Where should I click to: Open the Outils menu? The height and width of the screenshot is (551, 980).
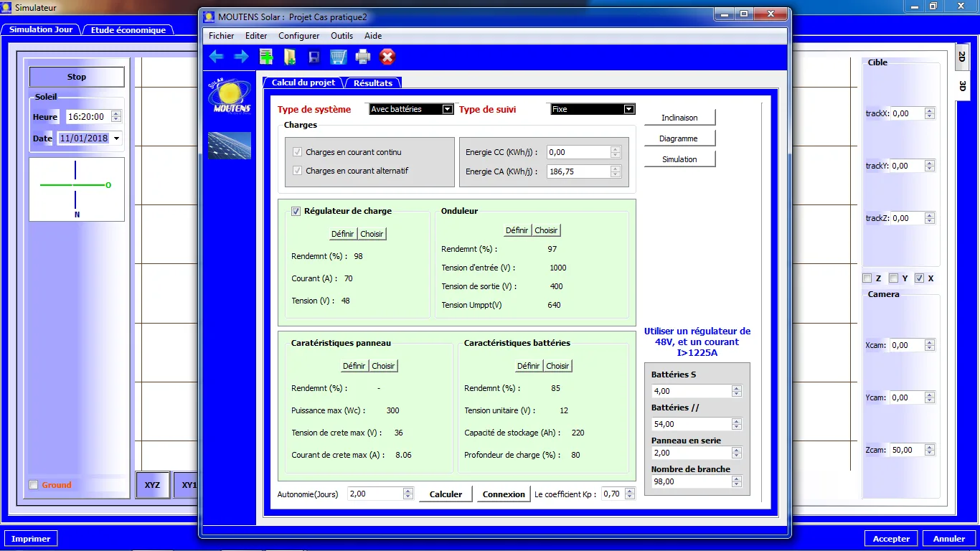tap(342, 35)
